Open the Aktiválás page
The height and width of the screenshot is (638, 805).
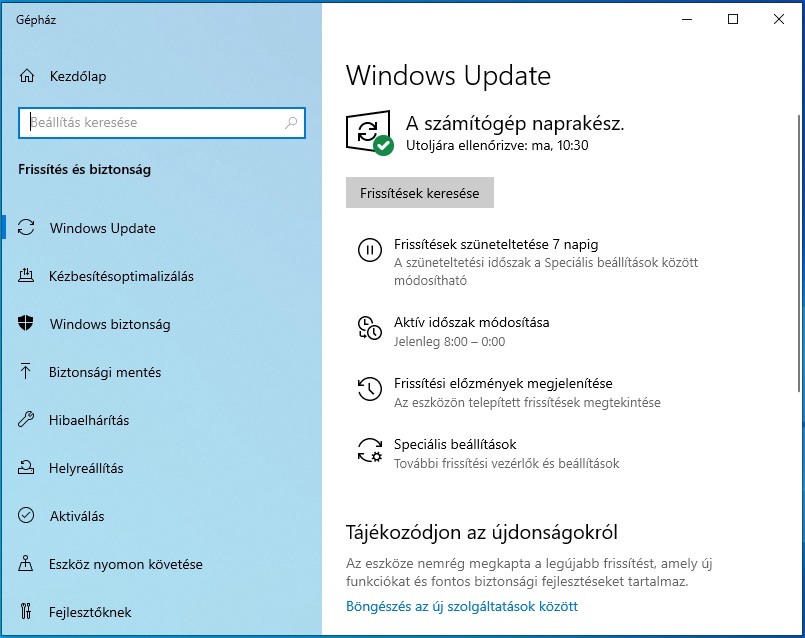point(77,516)
